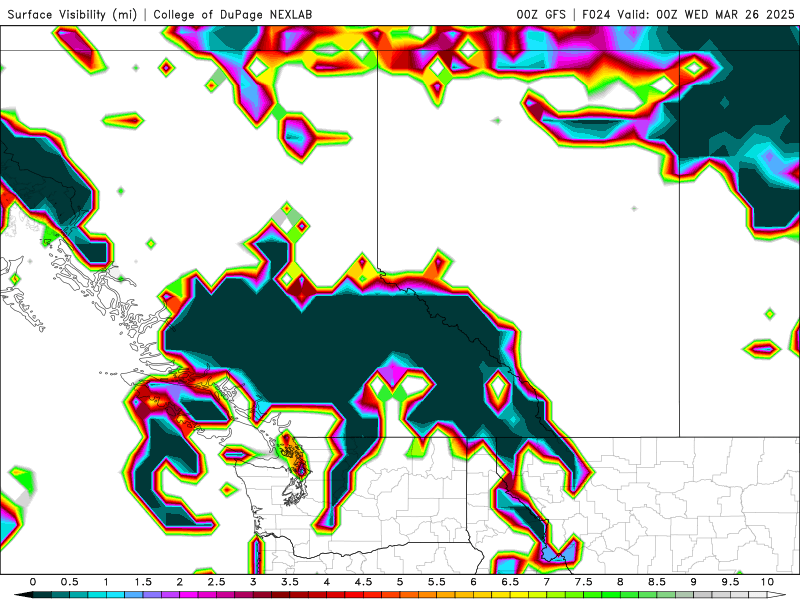This screenshot has width=800, height=600.
Task: Click the "8.5" legend scale label
Action: (657, 582)
